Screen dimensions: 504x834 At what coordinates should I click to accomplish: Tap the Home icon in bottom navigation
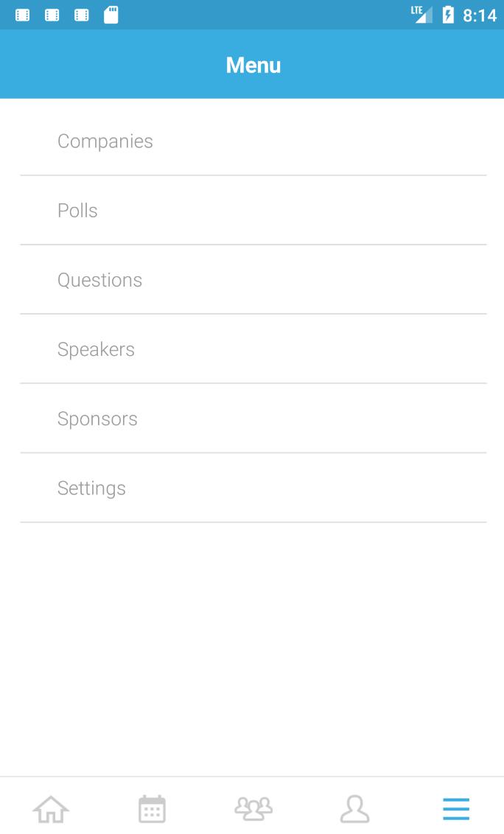click(51, 809)
